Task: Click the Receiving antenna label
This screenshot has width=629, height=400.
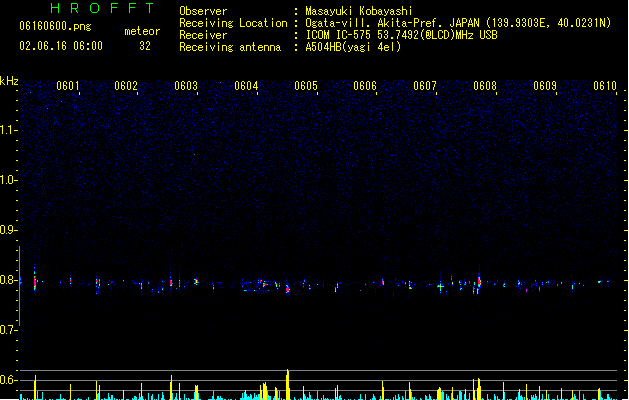Action: [x=230, y=47]
